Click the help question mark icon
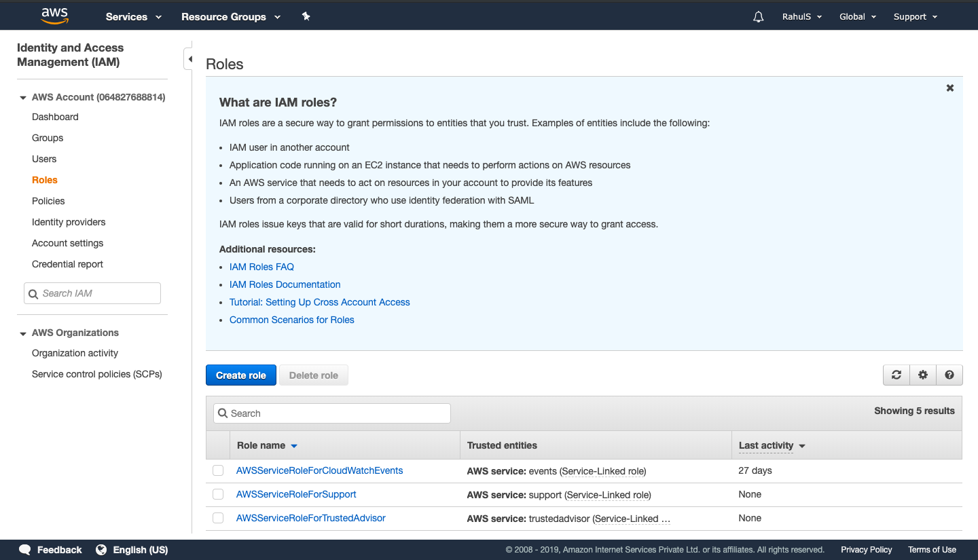The height and width of the screenshot is (560, 978). tap(949, 375)
